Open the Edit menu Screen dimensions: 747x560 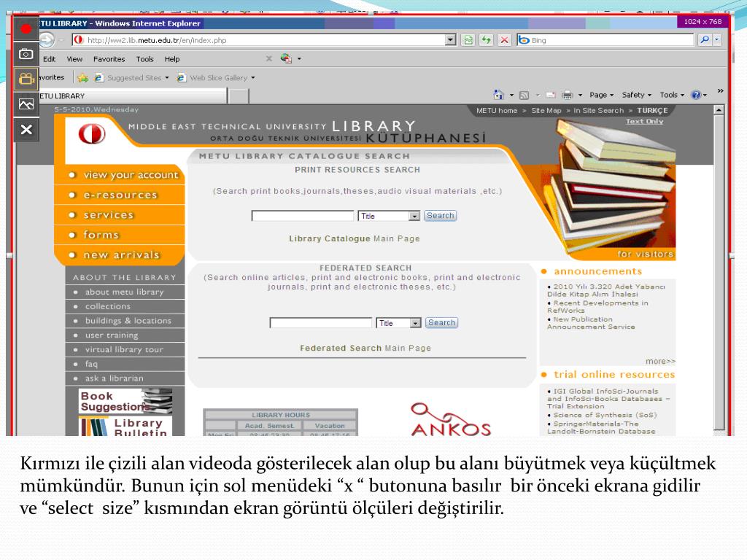tap(49, 59)
